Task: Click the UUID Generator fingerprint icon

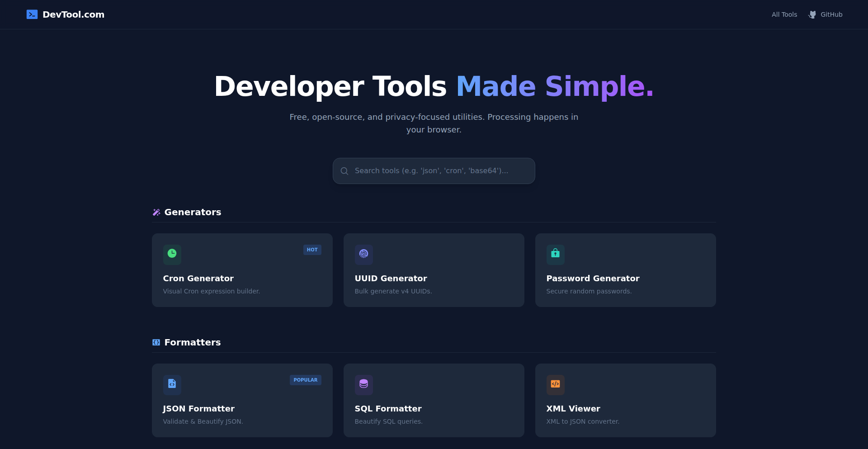Action: 364,254
